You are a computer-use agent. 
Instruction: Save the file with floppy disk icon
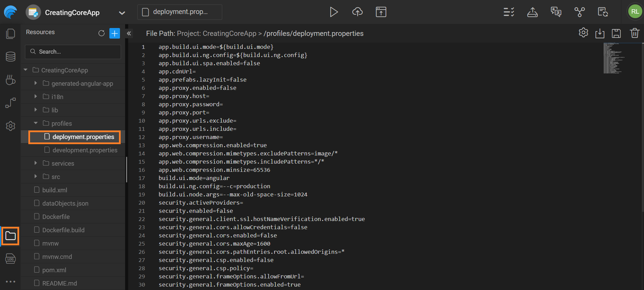[x=616, y=33]
